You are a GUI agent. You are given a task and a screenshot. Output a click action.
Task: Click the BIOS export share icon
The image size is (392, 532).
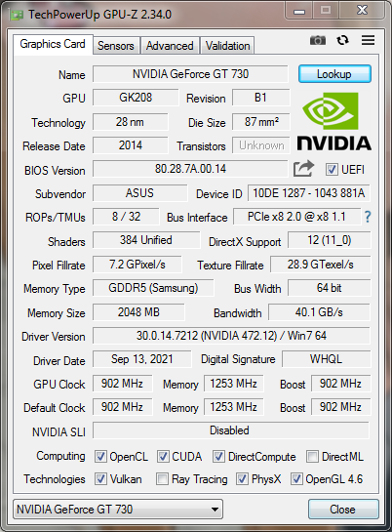pos(303,168)
